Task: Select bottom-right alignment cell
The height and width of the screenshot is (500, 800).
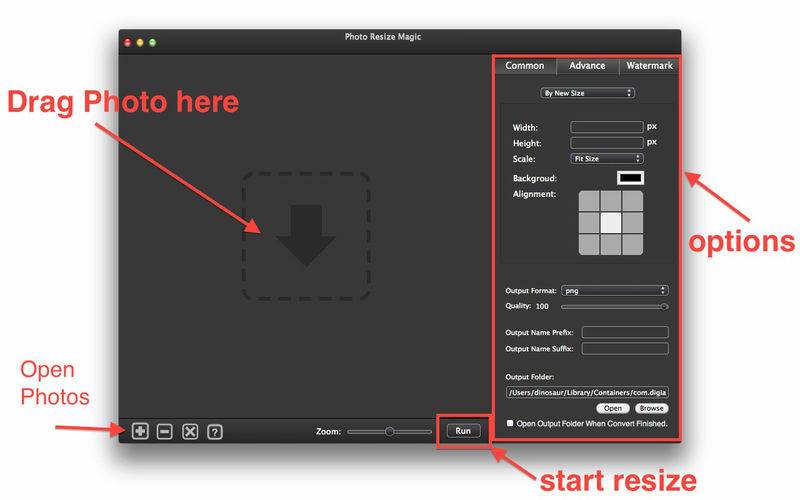Action: (633, 244)
